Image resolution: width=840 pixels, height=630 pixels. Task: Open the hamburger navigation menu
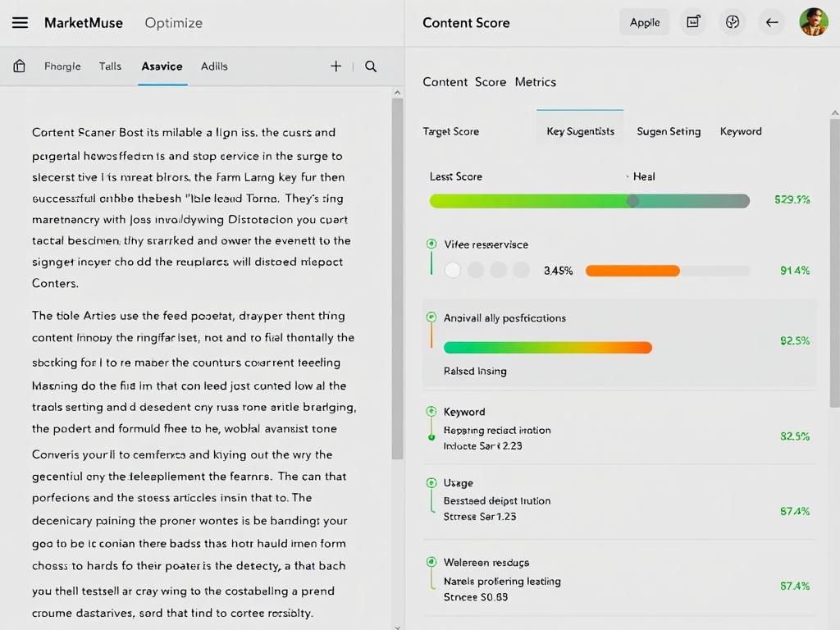[x=21, y=22]
